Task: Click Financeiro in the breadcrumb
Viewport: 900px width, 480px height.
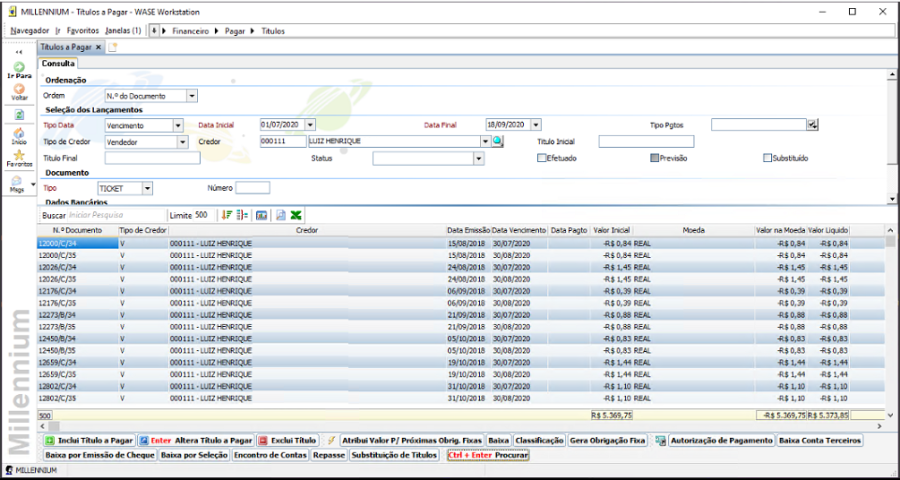Action: (191, 31)
